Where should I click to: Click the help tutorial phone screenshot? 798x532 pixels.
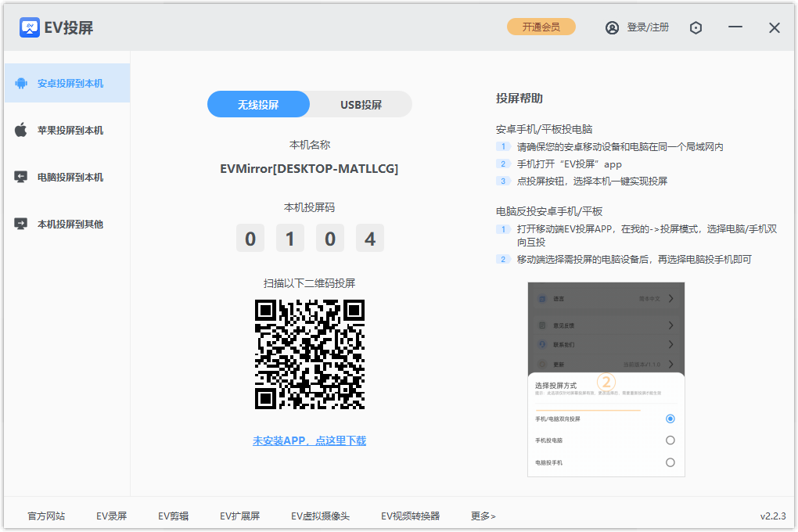click(606, 379)
